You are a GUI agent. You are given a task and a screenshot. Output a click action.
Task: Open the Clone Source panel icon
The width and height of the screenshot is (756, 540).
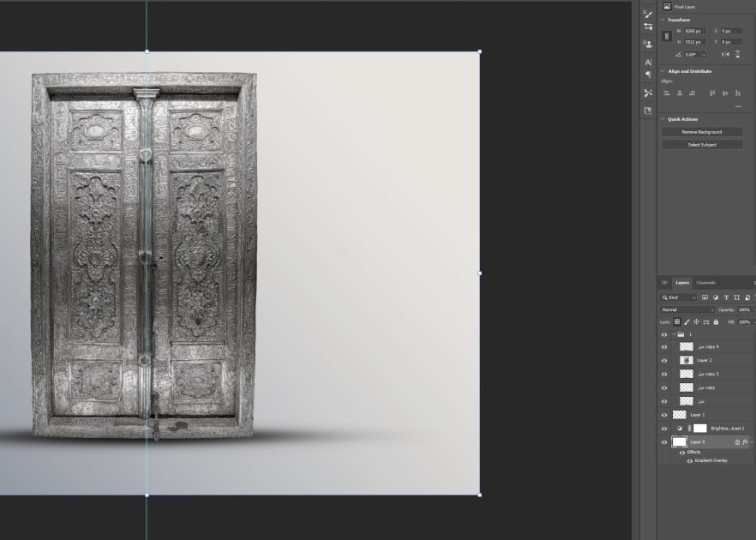648,43
